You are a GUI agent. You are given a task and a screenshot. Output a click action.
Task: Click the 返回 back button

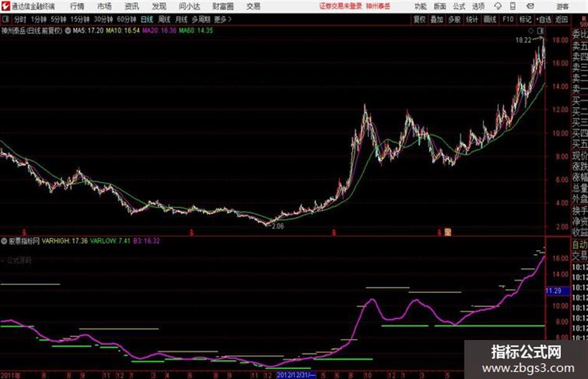pos(561,19)
